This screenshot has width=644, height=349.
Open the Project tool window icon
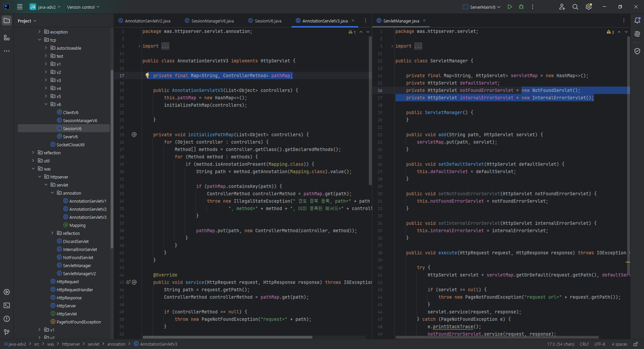click(7, 21)
